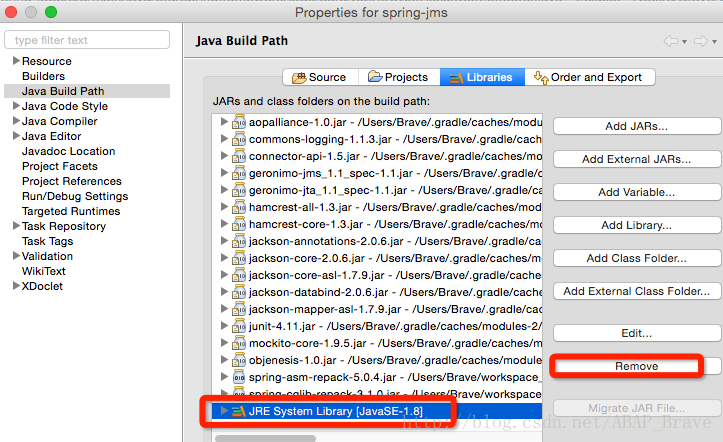Click the jar icon of geronimo-jta_1.1_spec-1.1.jar
This screenshot has height=442, width=723.
tap(238, 190)
